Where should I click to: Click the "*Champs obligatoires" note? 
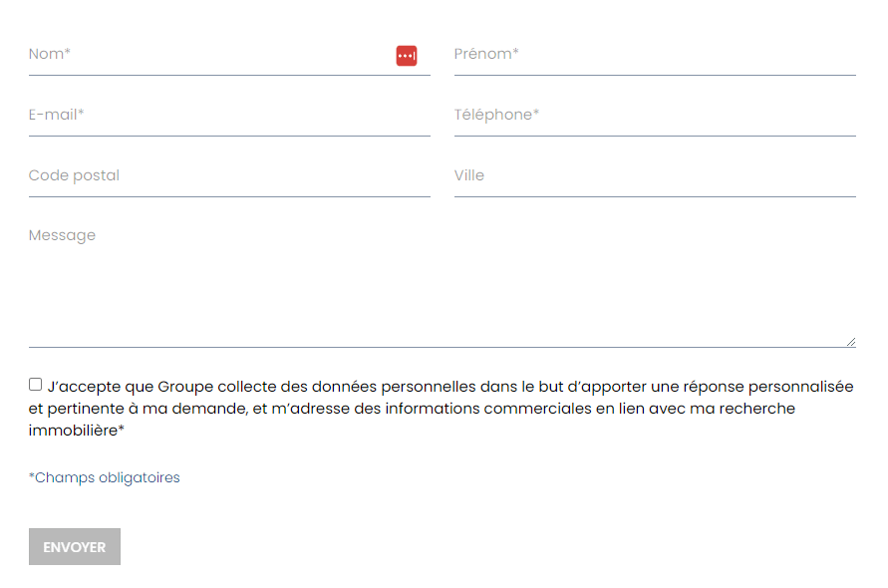(105, 478)
